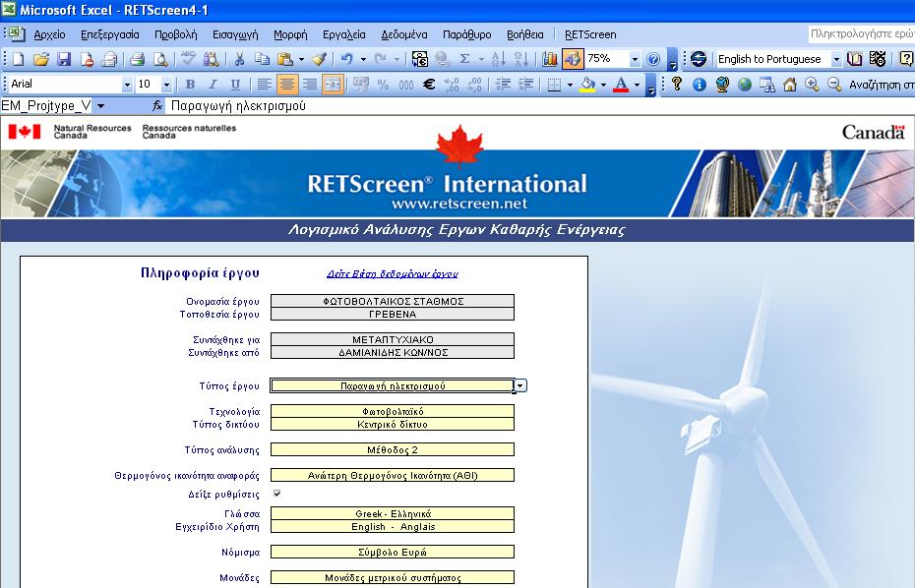Image resolution: width=915 pixels, height=588 pixels.
Task: Click the Print printer icon
Action: pos(137,59)
